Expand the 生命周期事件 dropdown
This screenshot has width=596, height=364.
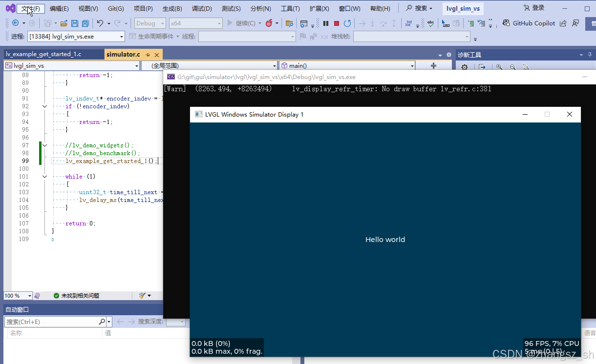point(178,37)
